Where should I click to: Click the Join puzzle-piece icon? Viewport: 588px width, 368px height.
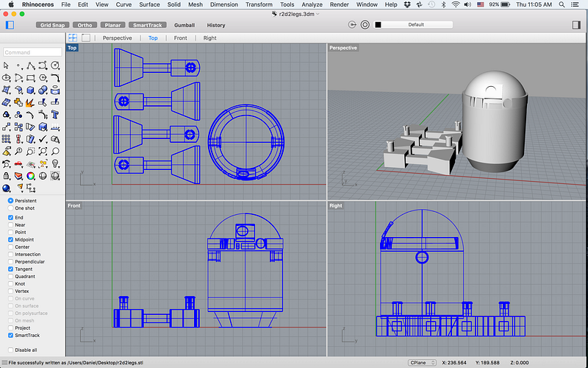[18, 102]
